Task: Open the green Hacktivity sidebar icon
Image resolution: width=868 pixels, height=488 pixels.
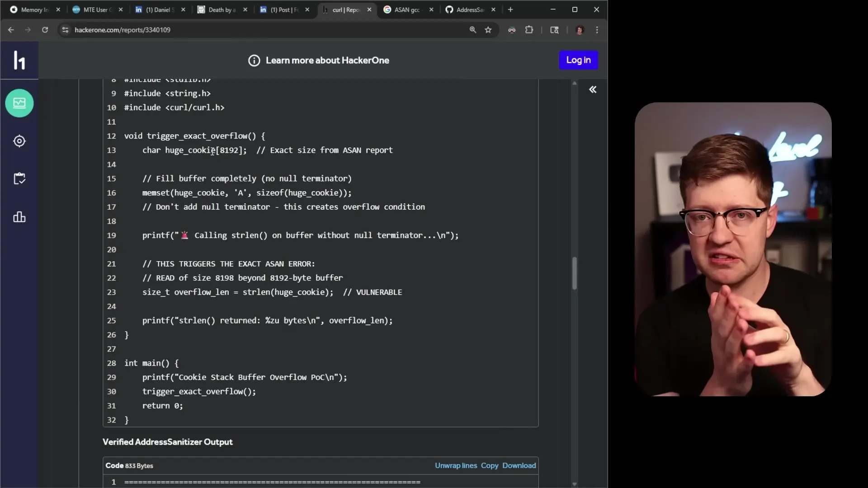Action: [19, 103]
